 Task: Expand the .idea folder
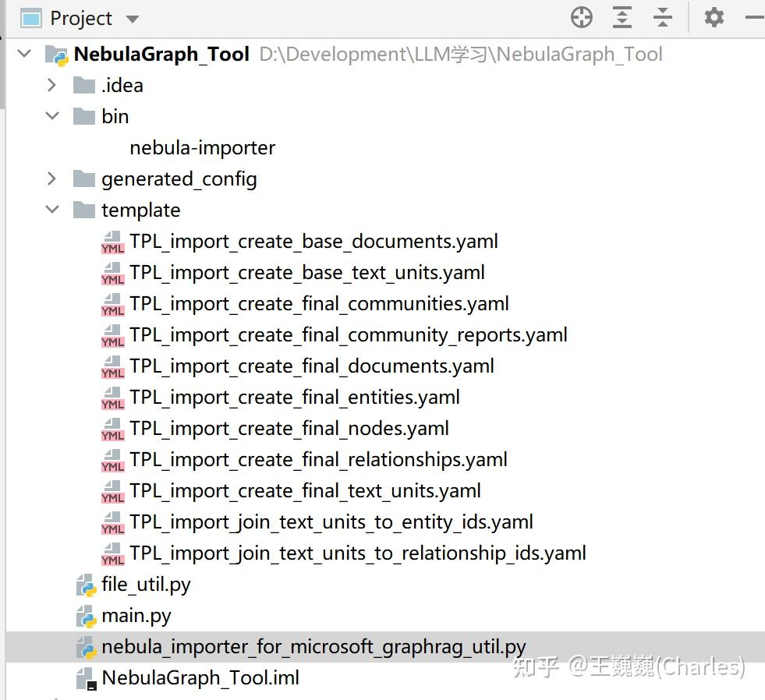click(52, 85)
